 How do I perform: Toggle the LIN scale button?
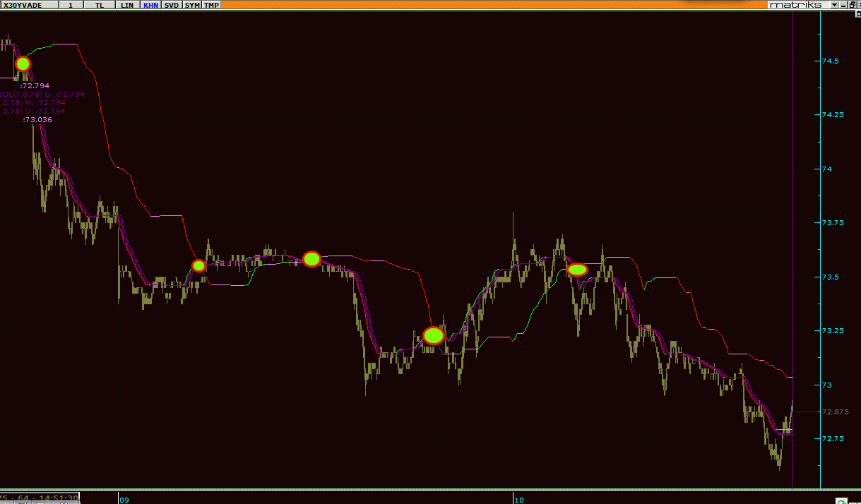127,5
